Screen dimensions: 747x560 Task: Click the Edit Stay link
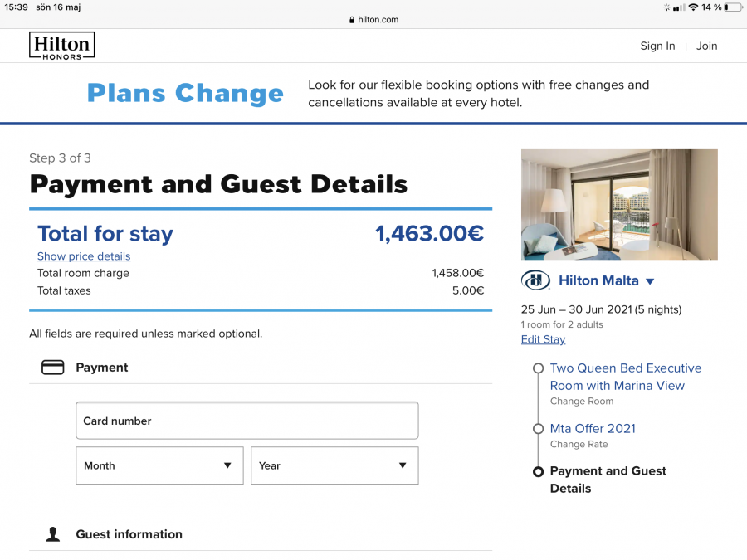[543, 339]
